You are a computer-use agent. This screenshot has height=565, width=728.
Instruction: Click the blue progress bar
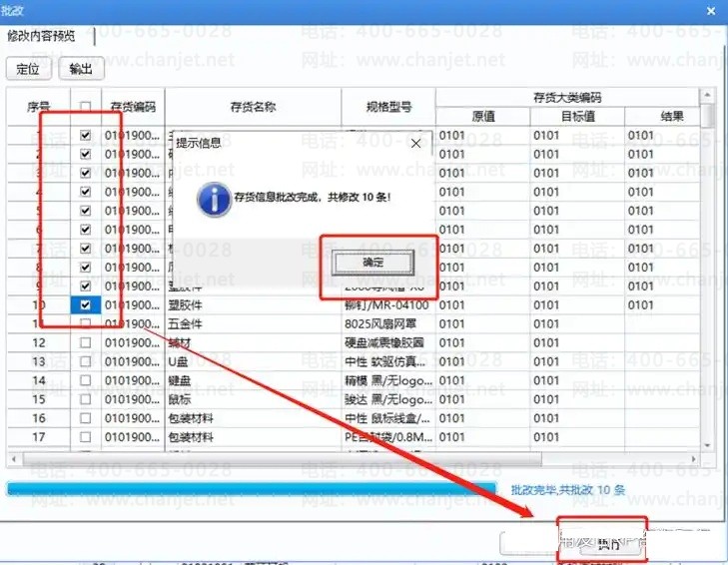252,489
